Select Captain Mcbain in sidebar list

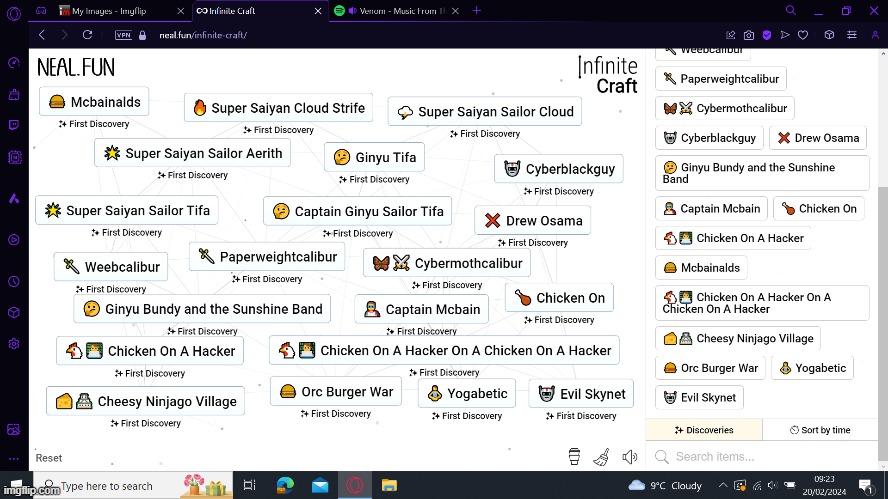coord(712,208)
